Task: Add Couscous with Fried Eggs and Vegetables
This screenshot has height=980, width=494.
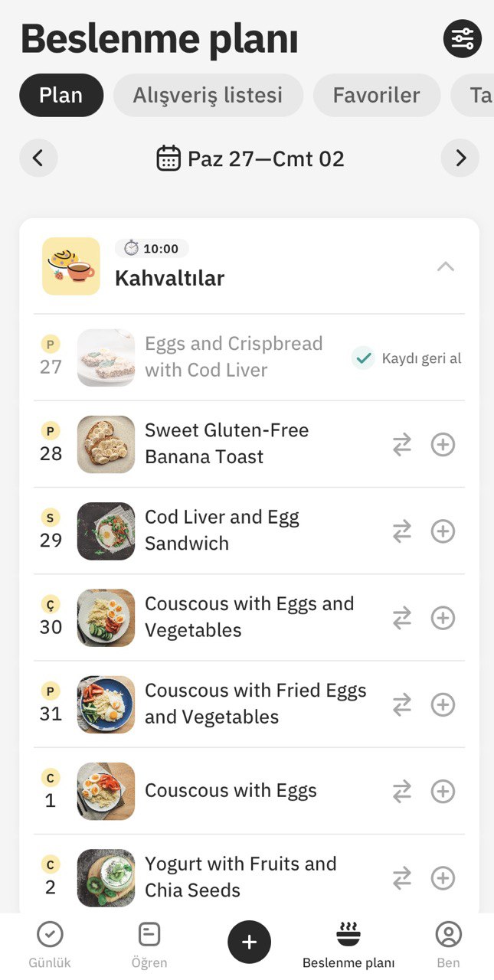Action: (443, 704)
